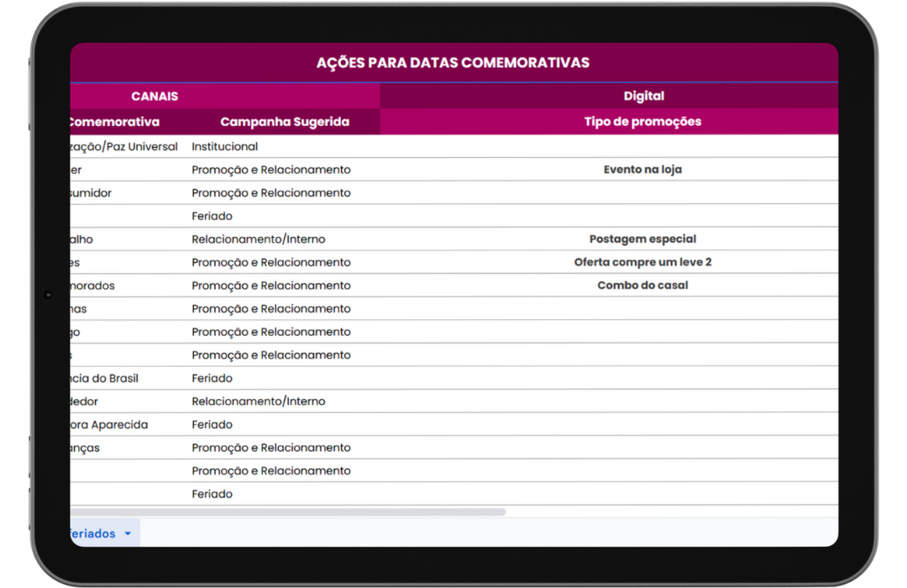The image size is (907, 588).
Task: Click Feriado cell in the Aparecida row
Action: pos(212,425)
